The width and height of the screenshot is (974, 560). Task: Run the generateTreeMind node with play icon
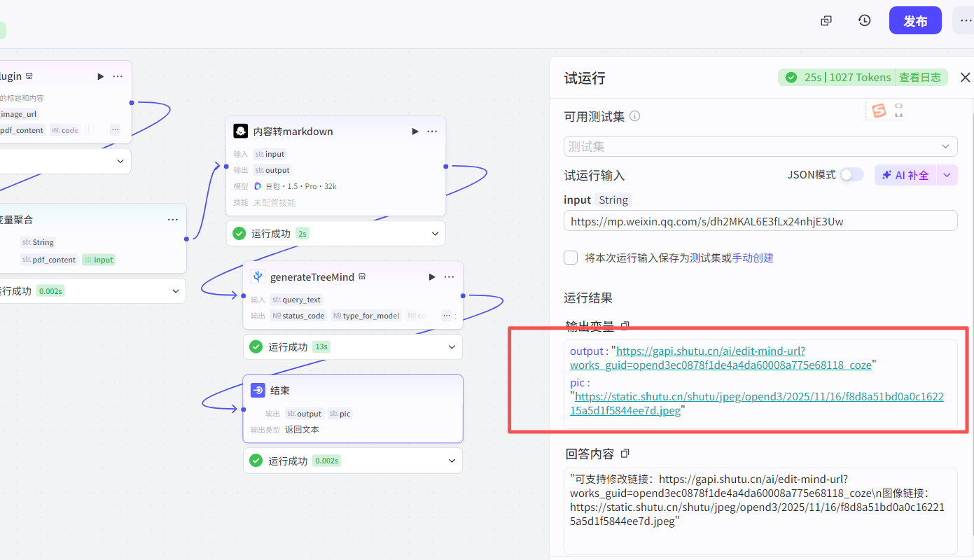432,276
